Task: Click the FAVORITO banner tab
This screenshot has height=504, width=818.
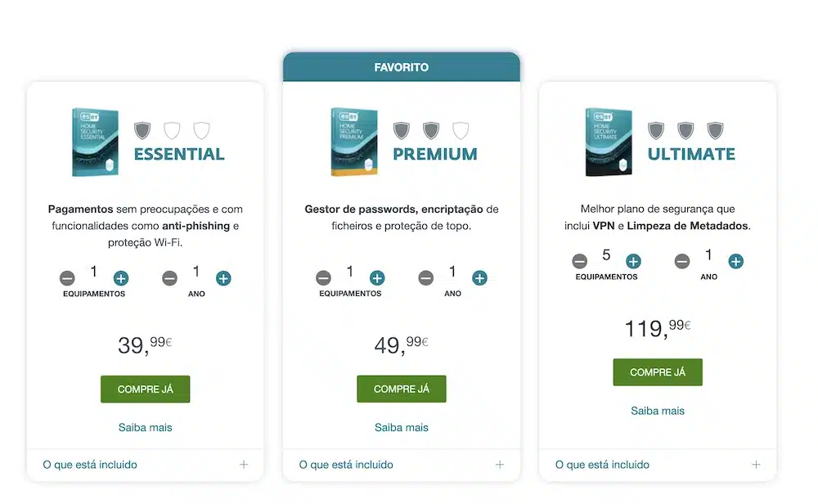Action: [401, 67]
